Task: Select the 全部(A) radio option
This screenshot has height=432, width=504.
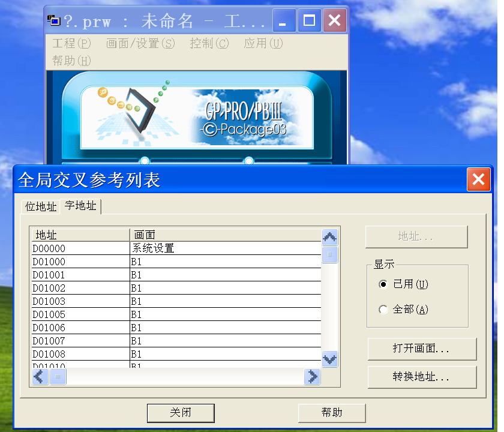Action: 383,310
